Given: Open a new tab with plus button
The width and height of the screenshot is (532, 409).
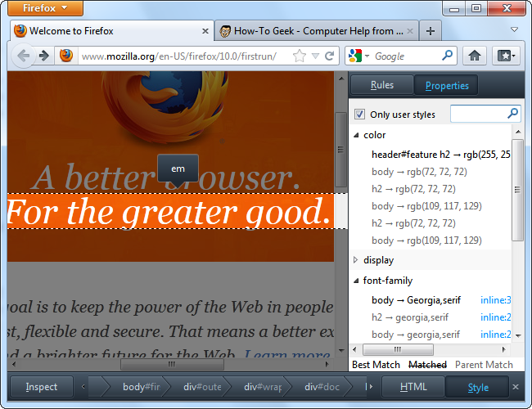Looking at the screenshot, I should (x=431, y=31).
